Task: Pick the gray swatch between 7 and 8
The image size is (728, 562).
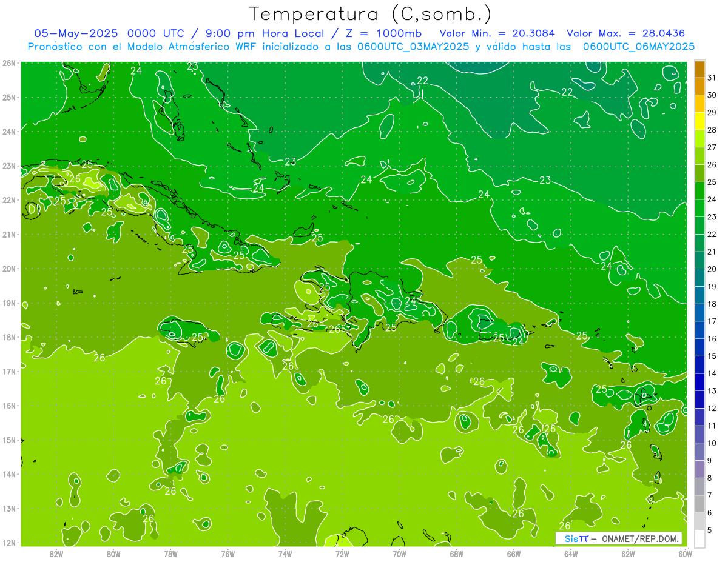Action: [699, 487]
